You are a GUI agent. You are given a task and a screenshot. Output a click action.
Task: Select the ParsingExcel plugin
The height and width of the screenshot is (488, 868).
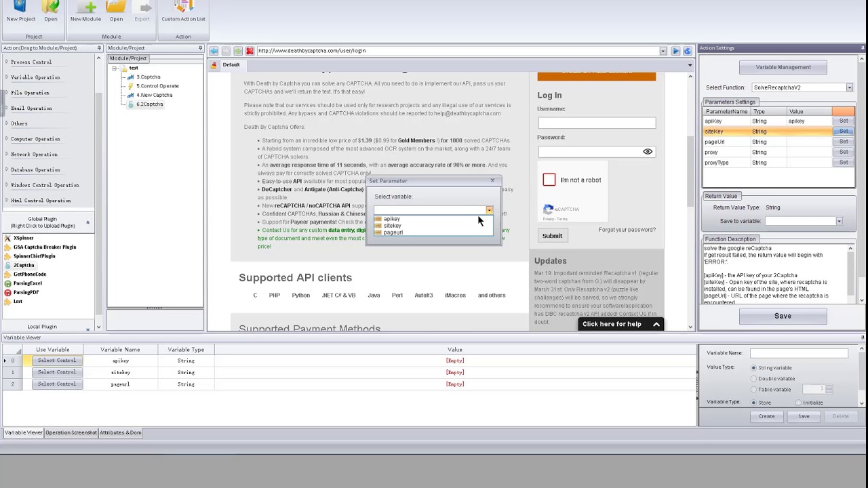click(27, 283)
